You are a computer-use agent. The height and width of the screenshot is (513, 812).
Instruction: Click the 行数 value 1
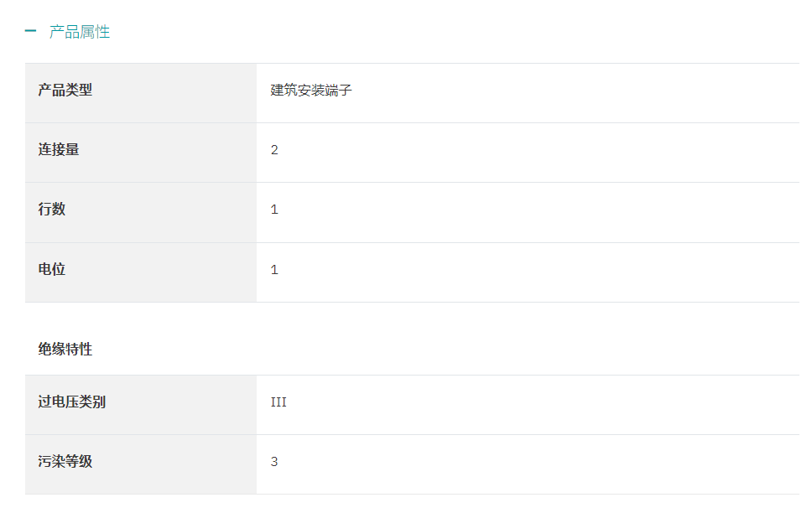(x=274, y=210)
